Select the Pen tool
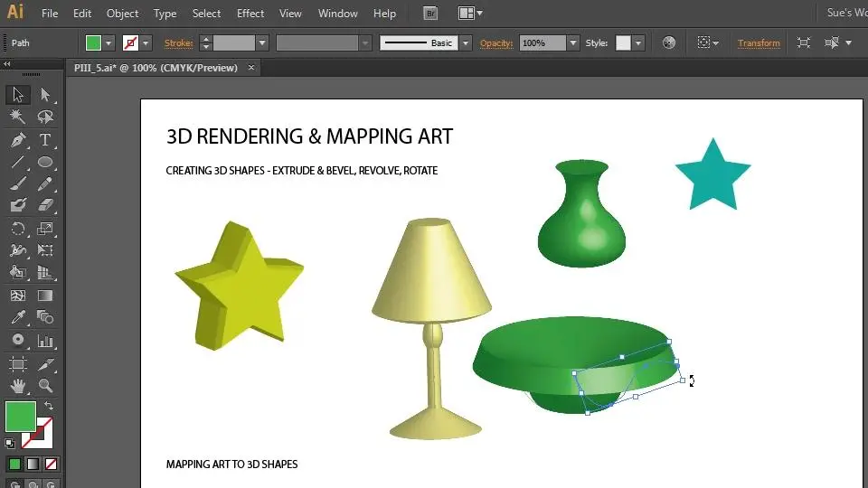This screenshot has width=868, height=488. 18,140
